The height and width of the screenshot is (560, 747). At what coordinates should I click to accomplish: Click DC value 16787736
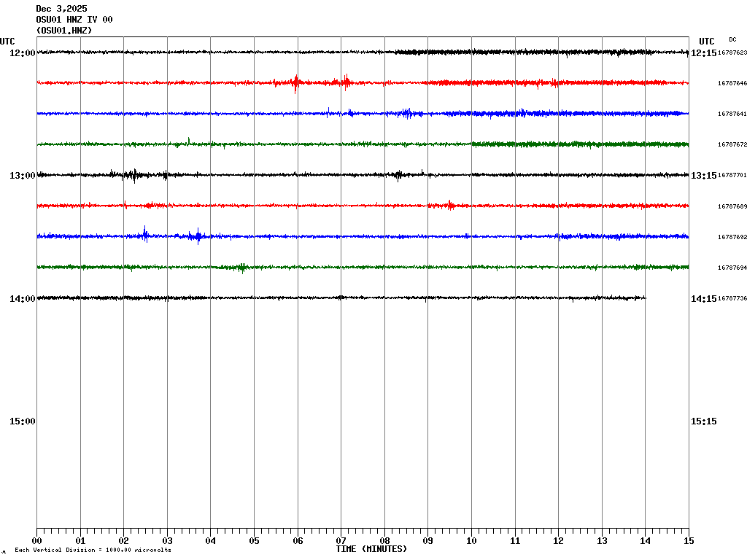click(732, 298)
